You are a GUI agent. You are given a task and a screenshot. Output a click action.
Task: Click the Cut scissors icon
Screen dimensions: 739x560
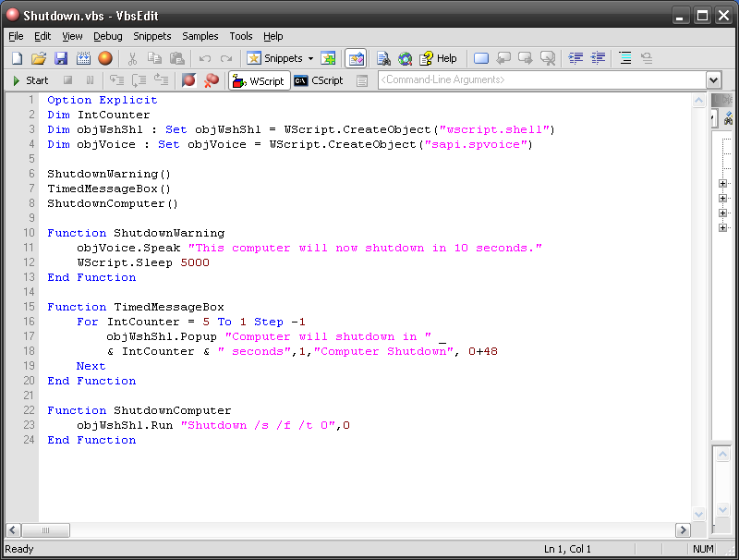pyautogui.click(x=132, y=58)
